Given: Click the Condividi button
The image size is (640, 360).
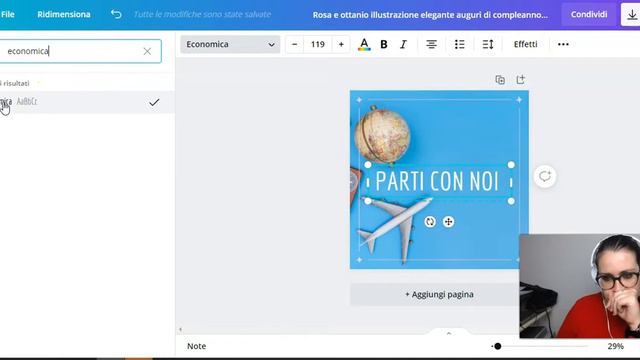Looking at the screenshot, I should click(x=589, y=14).
